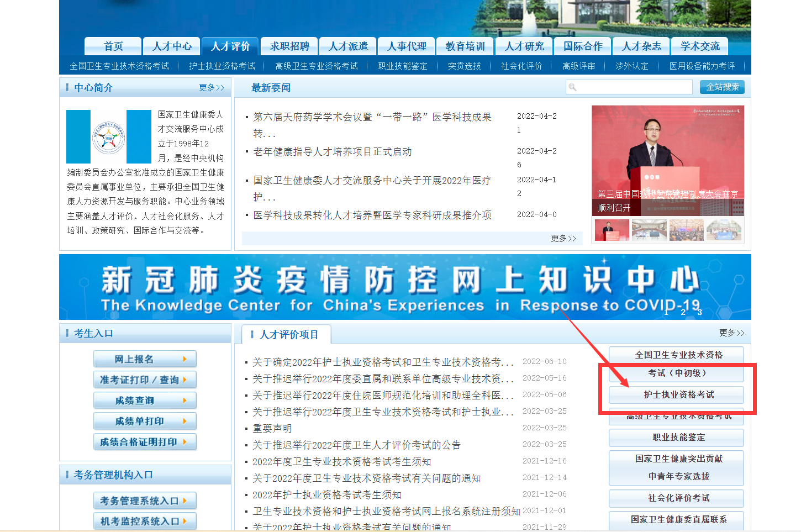Open the 新冠肺炎疫情防控网上知识中心 banner
801x532 pixels.
(405, 287)
